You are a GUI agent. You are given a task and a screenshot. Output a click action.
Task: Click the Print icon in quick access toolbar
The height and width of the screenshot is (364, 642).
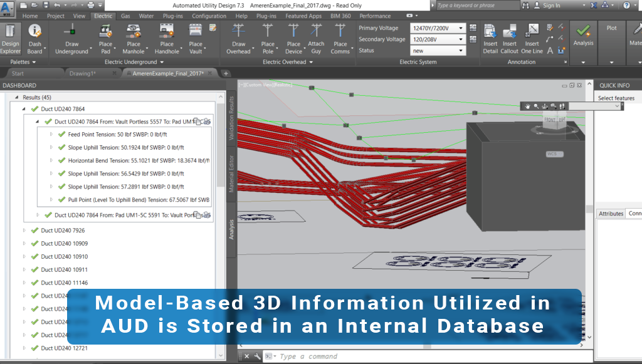[x=90, y=5]
